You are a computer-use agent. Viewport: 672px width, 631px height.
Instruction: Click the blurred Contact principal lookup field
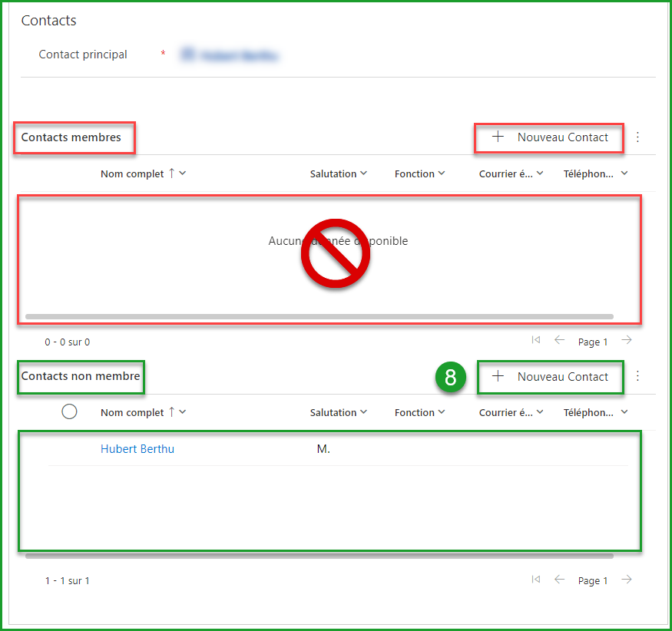(x=229, y=55)
